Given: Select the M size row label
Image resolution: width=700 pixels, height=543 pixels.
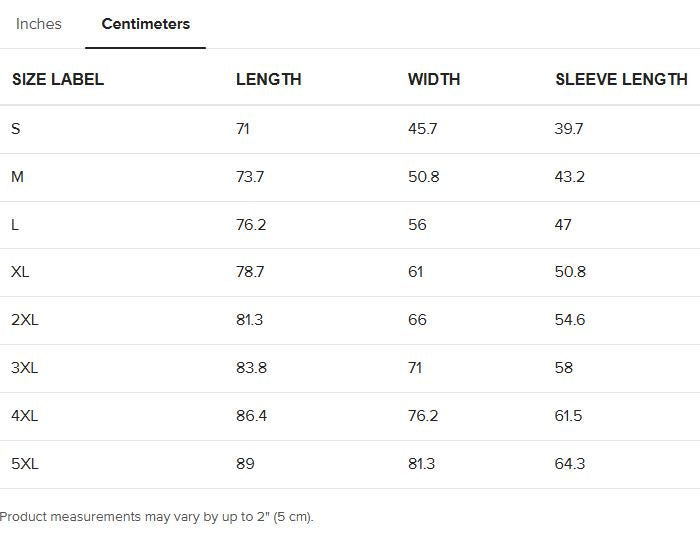Looking at the screenshot, I should click(18, 177).
